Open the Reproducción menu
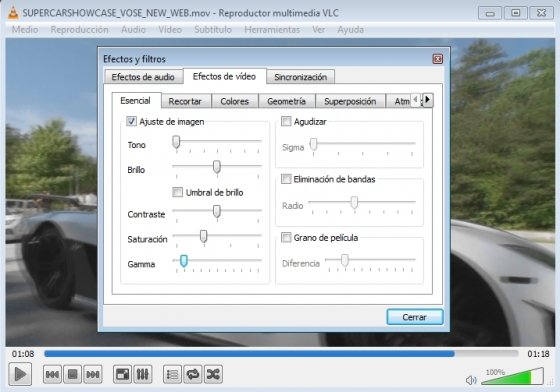This screenshot has height=392, width=560. (79, 30)
